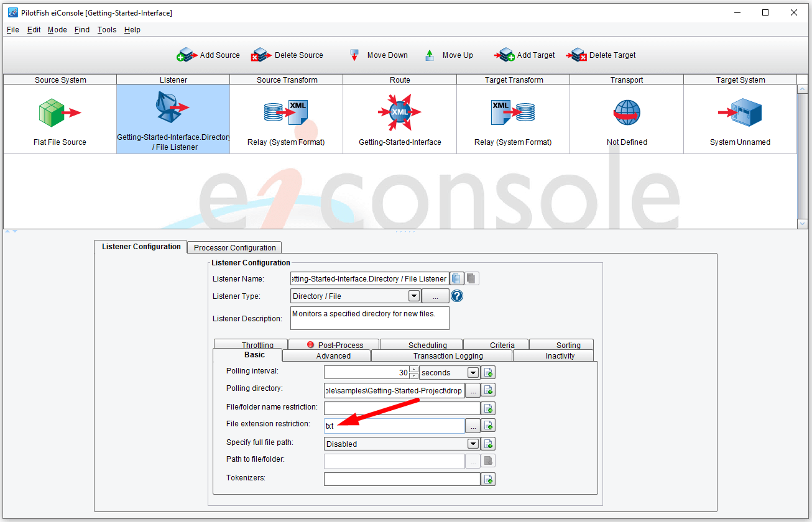Screen dimensions: 812x522
Task: Click the Transport column header
Action: tap(627, 80)
